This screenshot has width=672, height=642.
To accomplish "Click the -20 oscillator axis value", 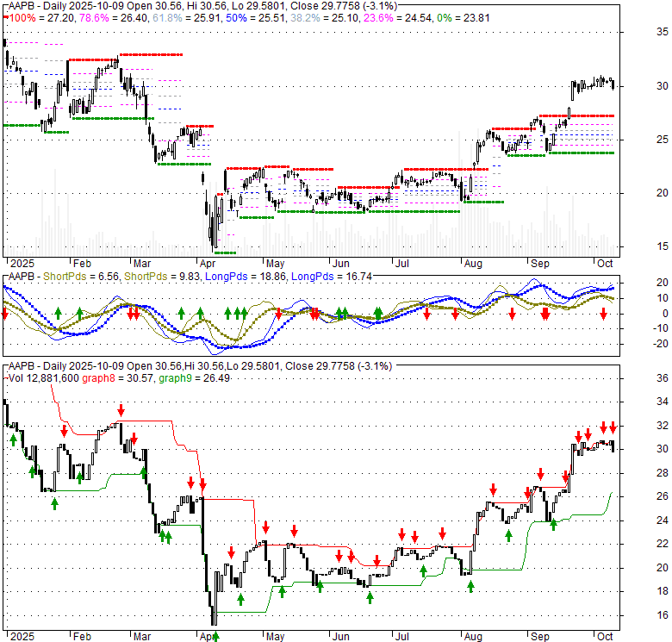I will click(x=660, y=344).
